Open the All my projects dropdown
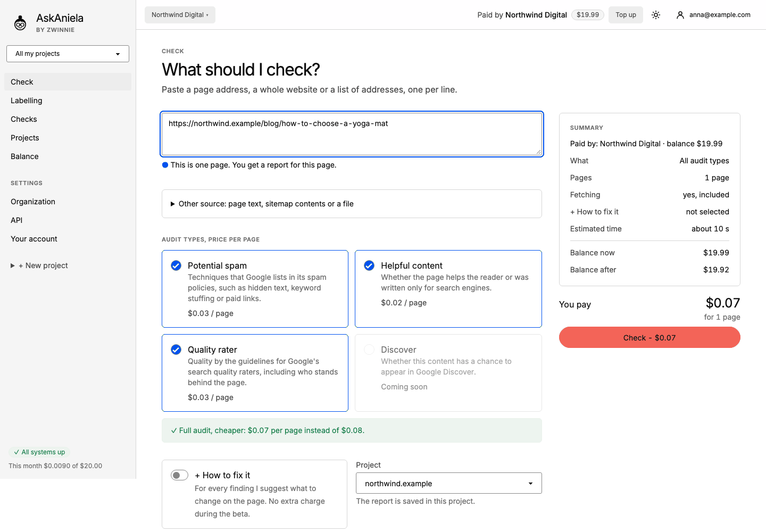This screenshot has width=766, height=532. coord(68,54)
